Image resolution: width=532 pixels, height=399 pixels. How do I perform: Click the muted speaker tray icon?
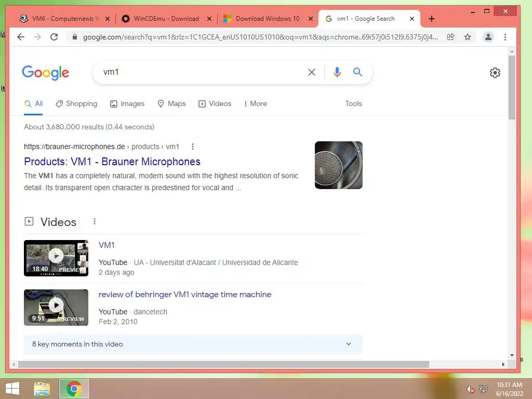[x=470, y=389]
